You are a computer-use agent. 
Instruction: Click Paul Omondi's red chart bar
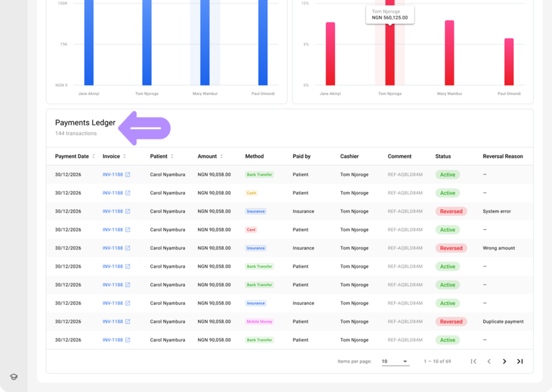[x=509, y=62]
